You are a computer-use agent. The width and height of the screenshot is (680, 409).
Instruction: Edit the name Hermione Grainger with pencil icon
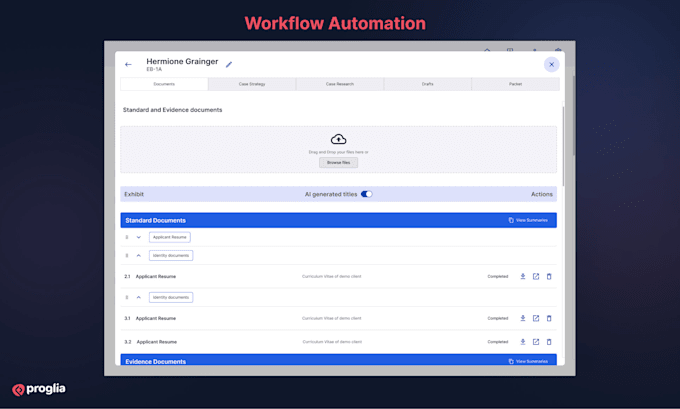tap(229, 65)
